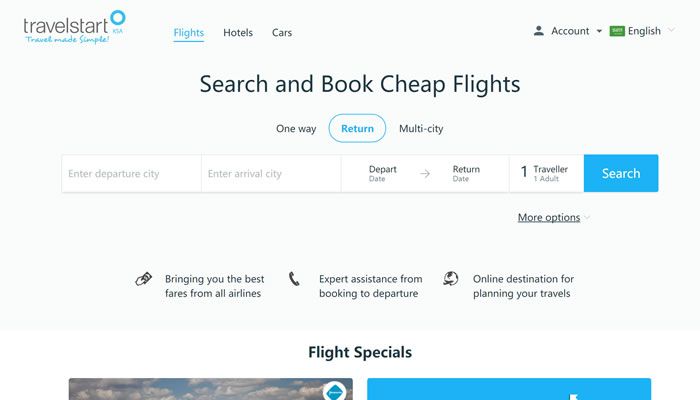
Task: Click the travelstart logo
Action: click(74, 27)
